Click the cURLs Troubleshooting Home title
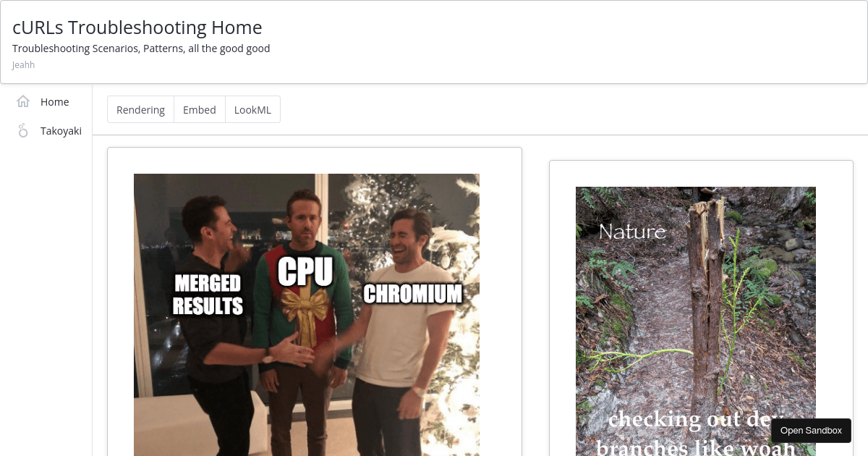The height and width of the screenshot is (456, 868). [x=137, y=28]
